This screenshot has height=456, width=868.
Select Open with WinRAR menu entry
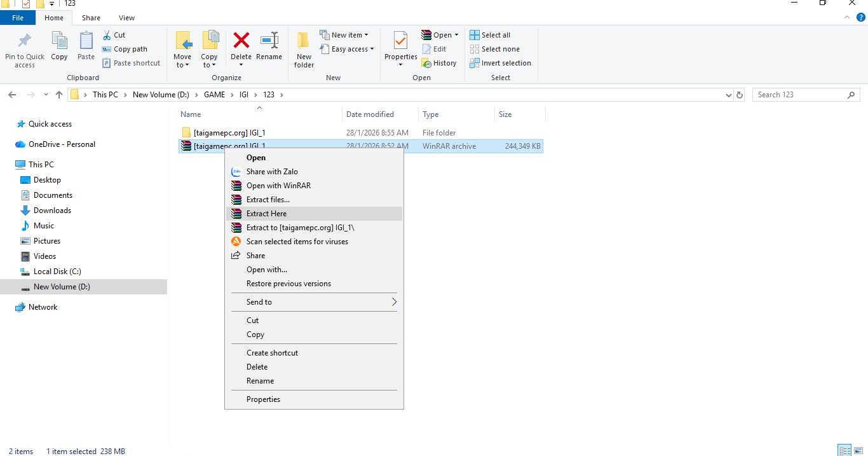coord(278,186)
